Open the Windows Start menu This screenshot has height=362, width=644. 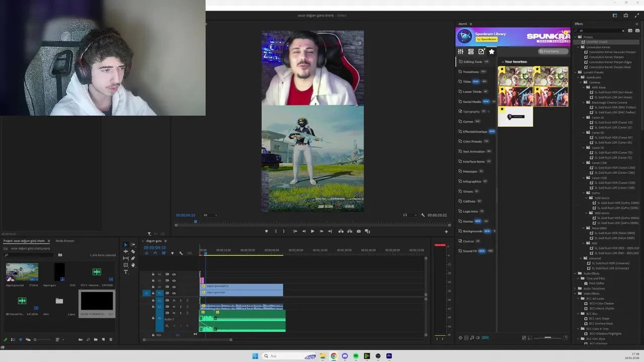(x=255, y=356)
